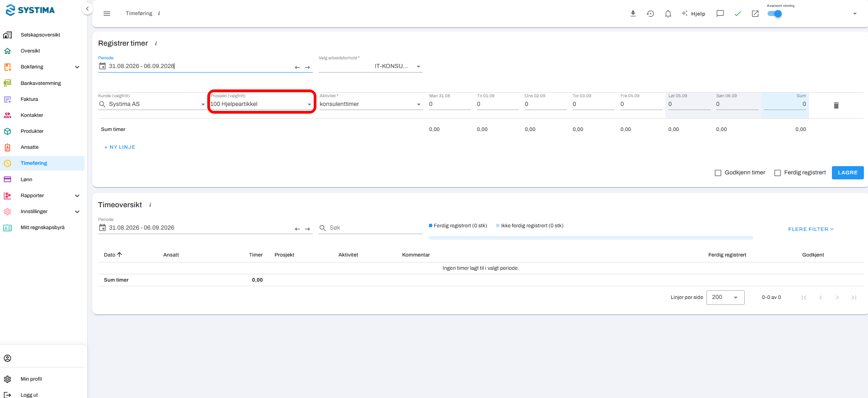Click the Søk field in Timeoversikt

[x=371, y=228]
